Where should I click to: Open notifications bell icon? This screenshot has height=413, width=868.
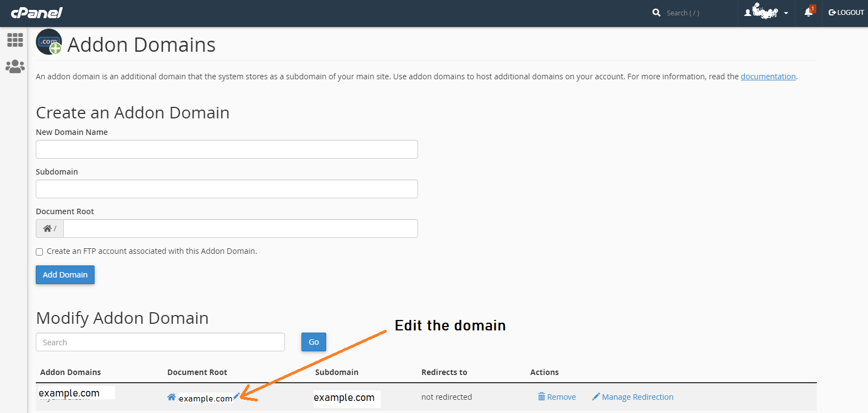[x=808, y=12]
